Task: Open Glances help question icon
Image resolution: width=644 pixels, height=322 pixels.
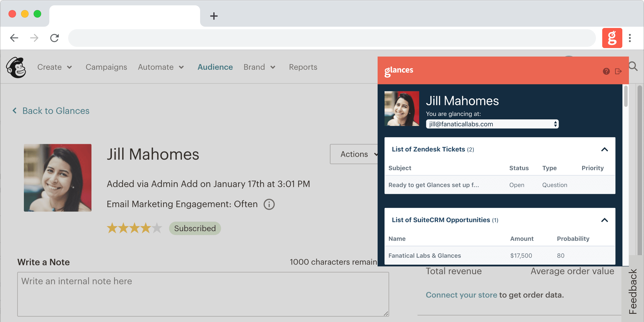Action: pyautogui.click(x=606, y=71)
